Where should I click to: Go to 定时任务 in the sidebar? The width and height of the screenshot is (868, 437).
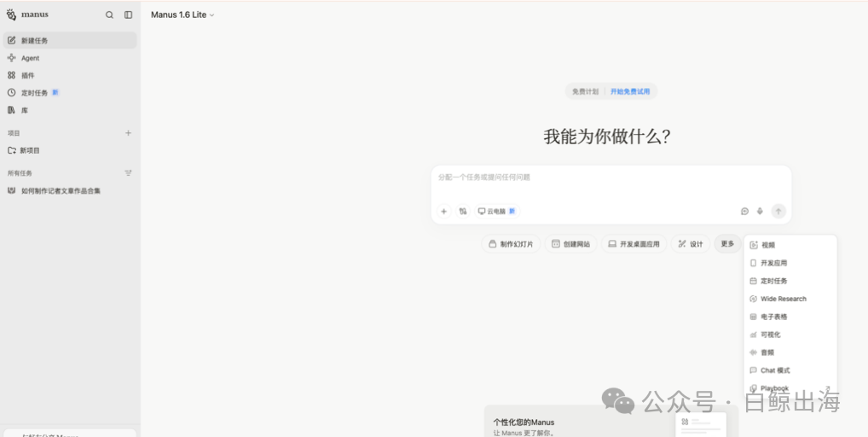point(70,92)
